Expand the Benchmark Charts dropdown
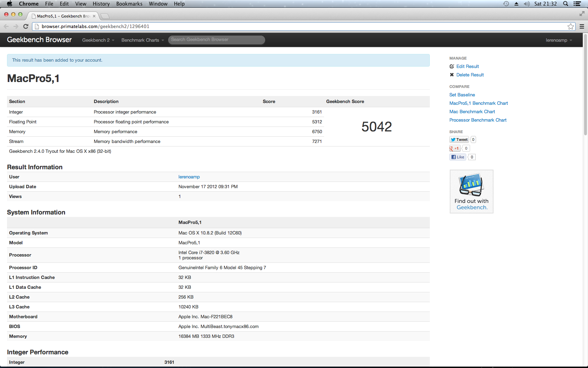588x368 pixels. [142, 40]
